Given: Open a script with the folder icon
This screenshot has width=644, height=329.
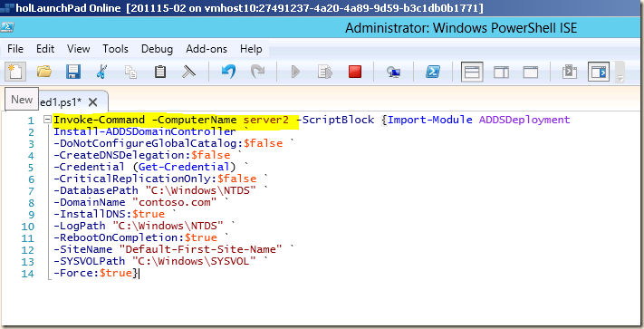Looking at the screenshot, I should (44, 73).
